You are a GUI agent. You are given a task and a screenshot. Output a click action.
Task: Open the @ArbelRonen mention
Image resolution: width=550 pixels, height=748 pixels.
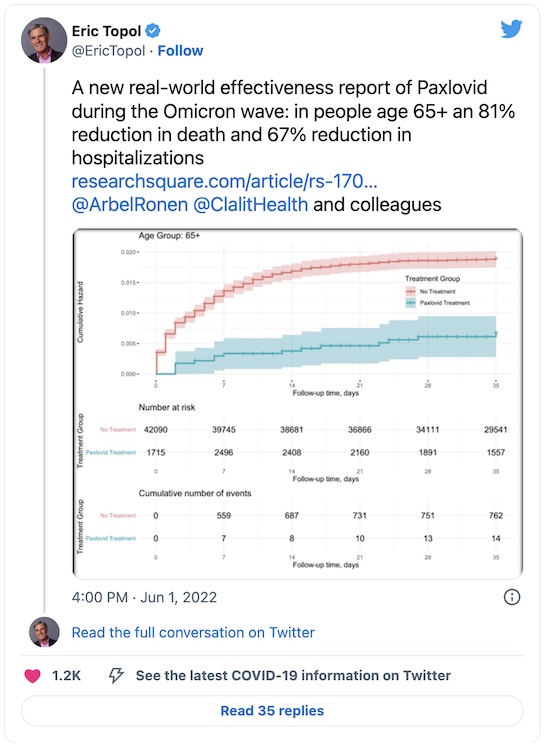130,205
